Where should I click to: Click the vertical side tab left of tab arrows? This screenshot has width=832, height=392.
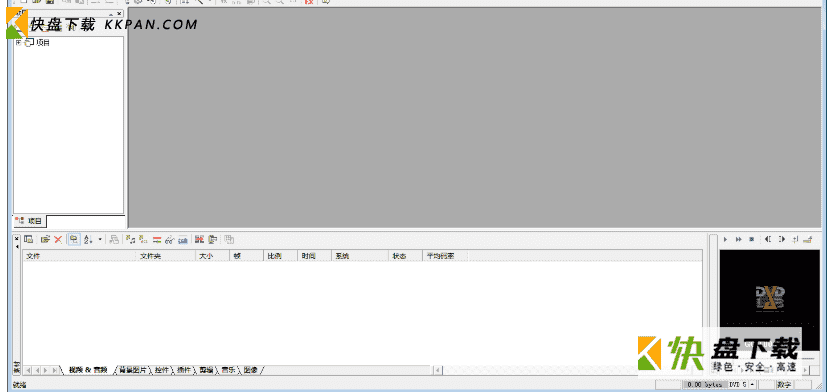[x=16, y=367]
